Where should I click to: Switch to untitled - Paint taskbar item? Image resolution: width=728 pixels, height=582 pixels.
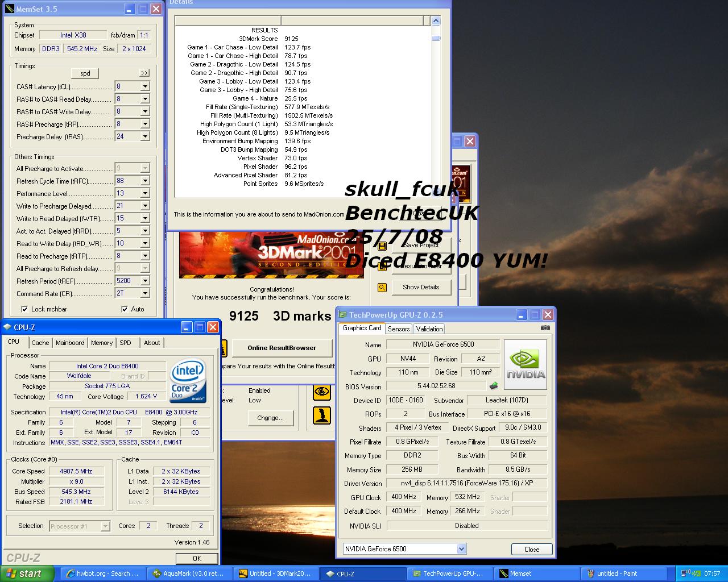pyautogui.click(x=623, y=573)
